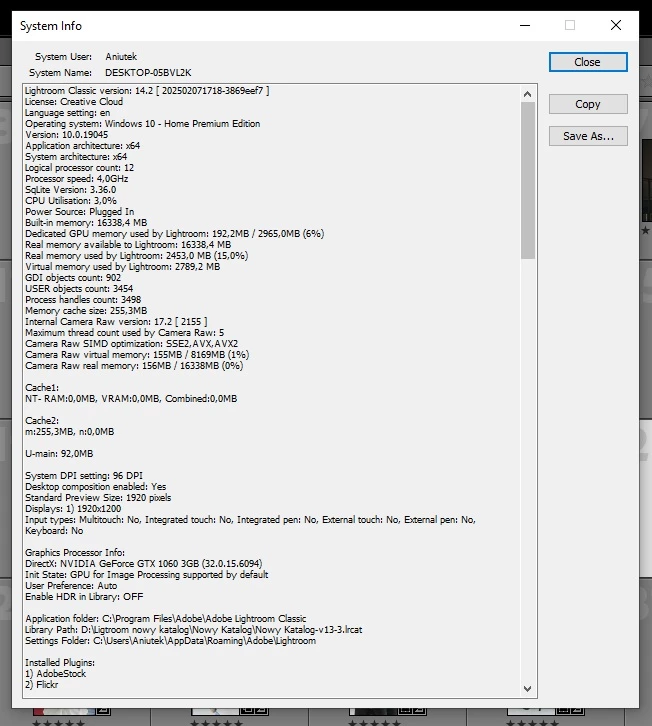Click the Application folder path line

(166, 619)
